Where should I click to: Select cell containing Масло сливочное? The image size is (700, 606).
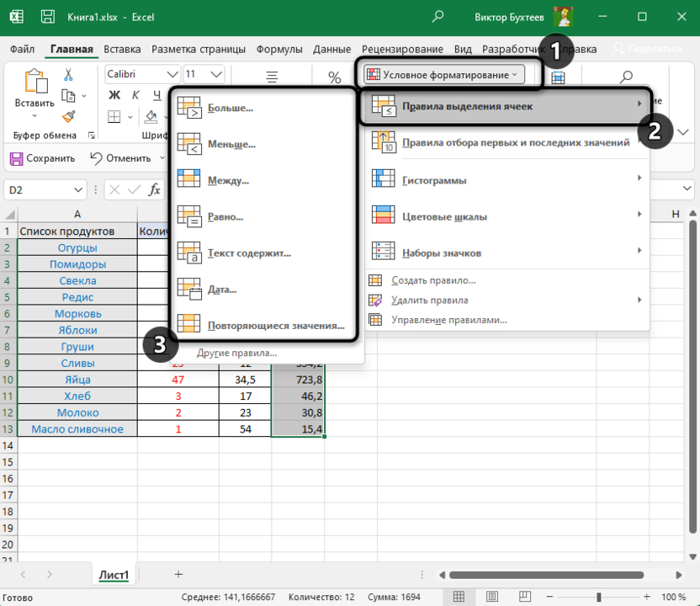[x=77, y=429]
